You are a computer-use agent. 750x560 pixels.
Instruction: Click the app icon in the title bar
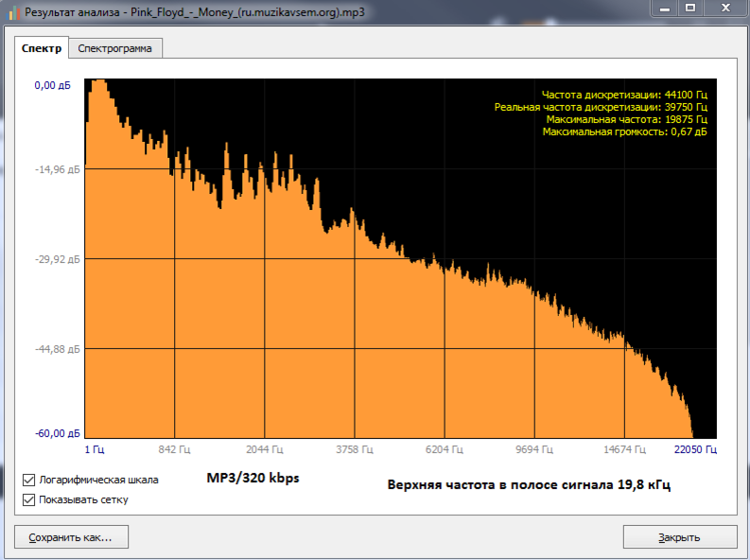[13, 12]
